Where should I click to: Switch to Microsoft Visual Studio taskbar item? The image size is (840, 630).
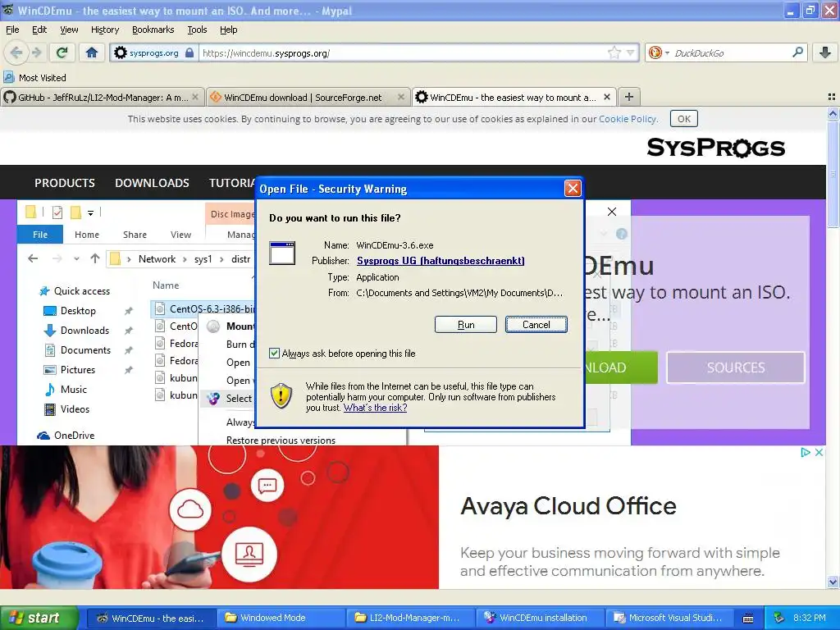point(670,618)
